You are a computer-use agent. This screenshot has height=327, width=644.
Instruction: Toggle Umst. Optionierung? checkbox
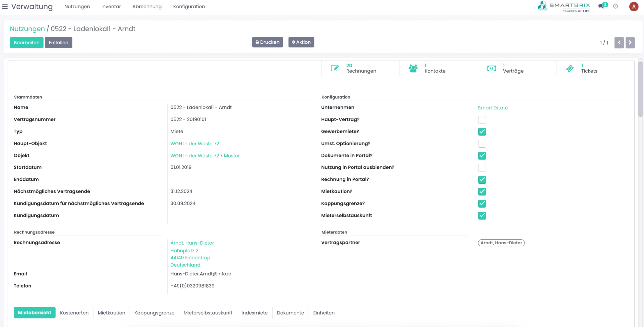pos(482,144)
